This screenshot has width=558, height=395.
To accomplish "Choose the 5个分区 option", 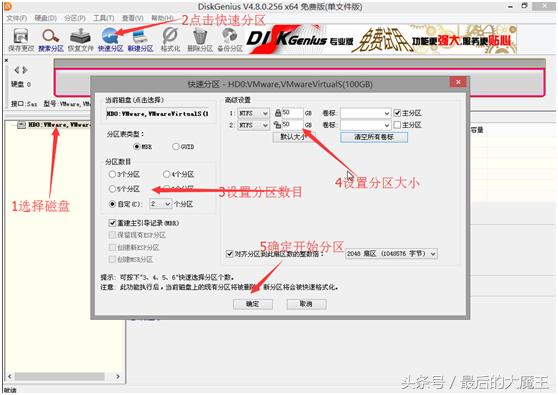I will coord(112,189).
